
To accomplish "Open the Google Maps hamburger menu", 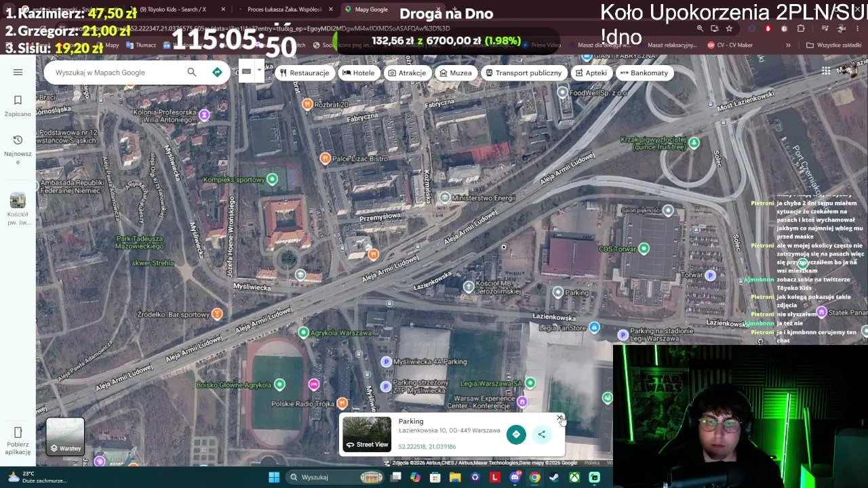I will [18, 73].
